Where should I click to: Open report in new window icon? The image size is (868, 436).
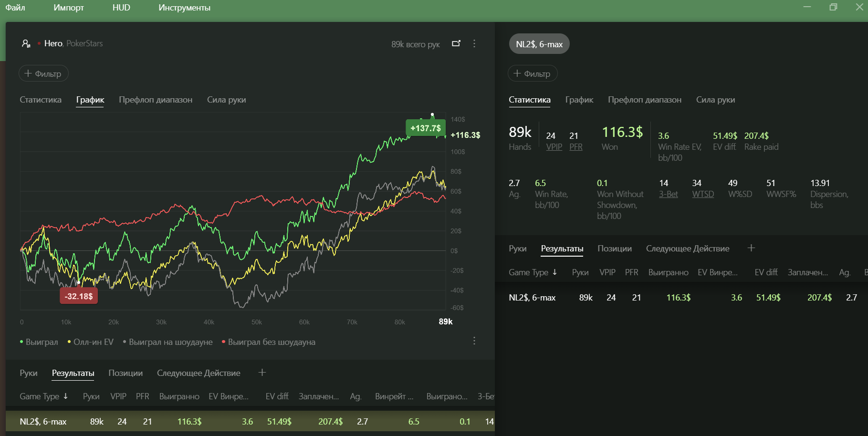(456, 43)
